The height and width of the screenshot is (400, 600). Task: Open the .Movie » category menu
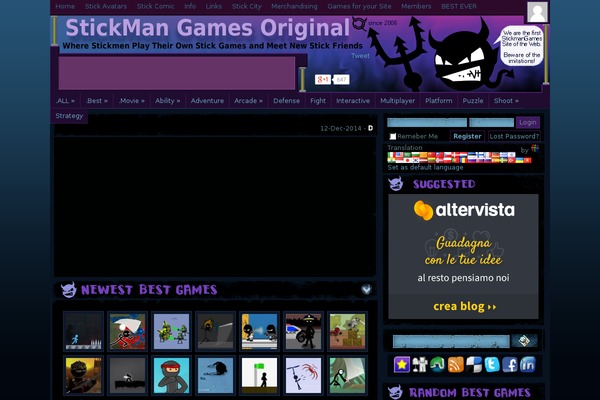132,101
